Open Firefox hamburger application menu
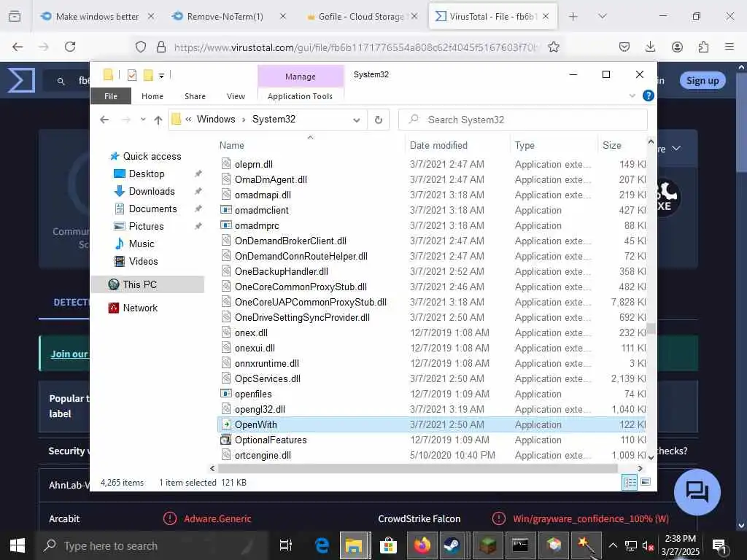 [x=729, y=47]
